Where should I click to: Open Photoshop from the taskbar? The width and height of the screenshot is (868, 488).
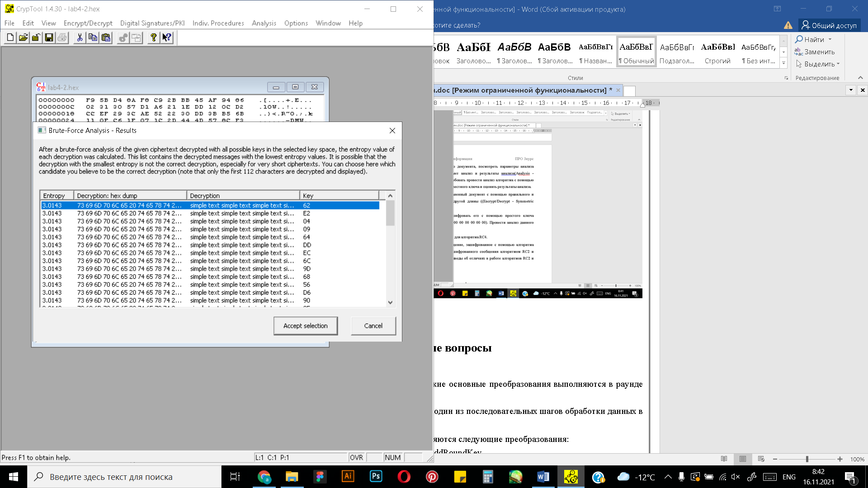(x=376, y=477)
